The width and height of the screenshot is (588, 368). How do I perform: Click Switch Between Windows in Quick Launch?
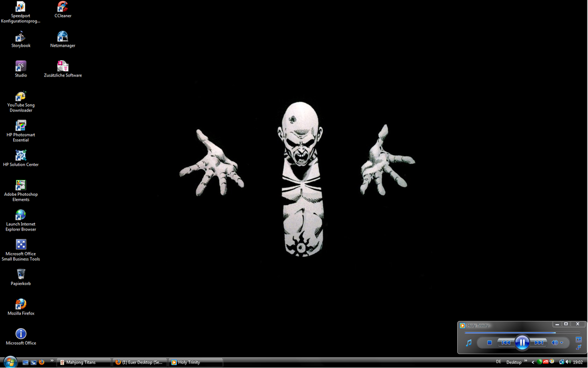coord(33,363)
